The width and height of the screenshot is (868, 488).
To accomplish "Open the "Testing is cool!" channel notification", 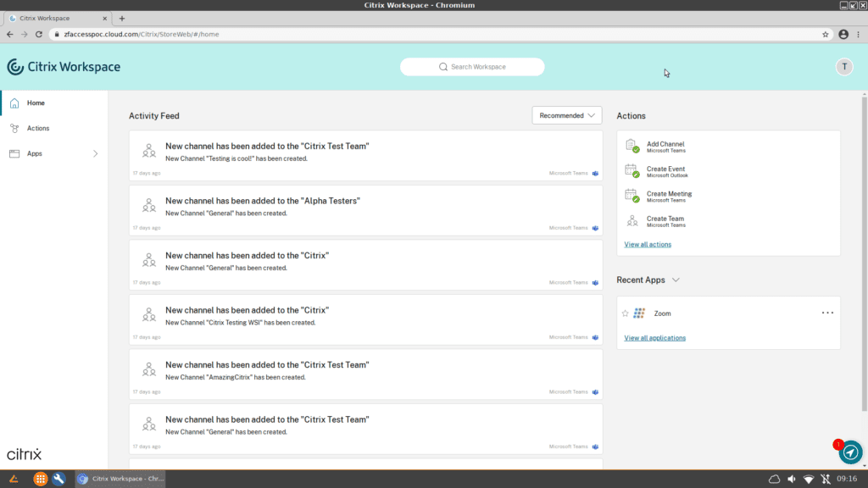I will tap(366, 156).
